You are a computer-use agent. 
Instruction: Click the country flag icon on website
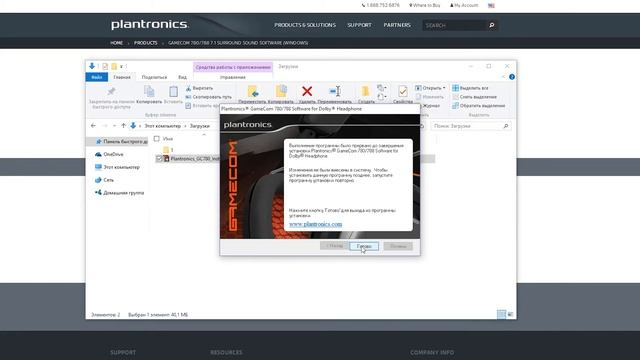(491, 5)
